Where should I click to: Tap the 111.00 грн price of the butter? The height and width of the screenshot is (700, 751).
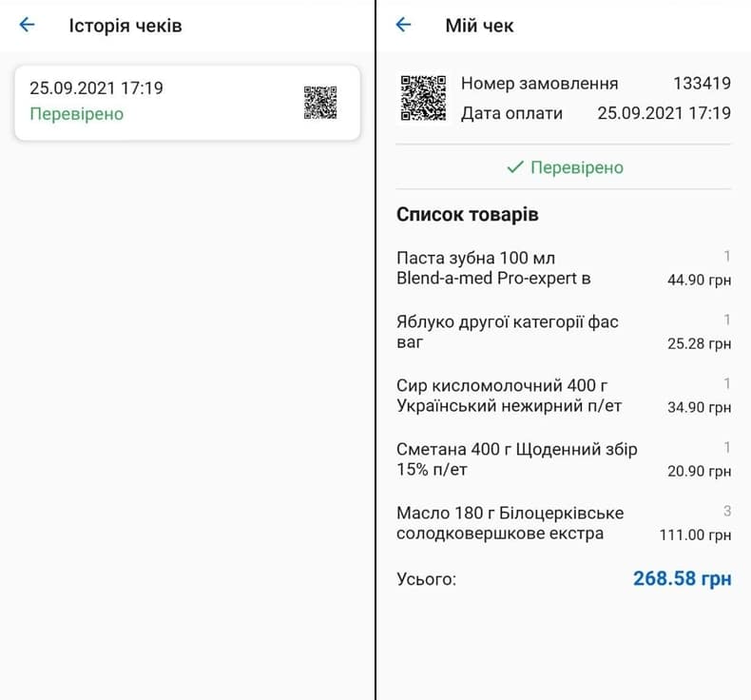(695, 535)
